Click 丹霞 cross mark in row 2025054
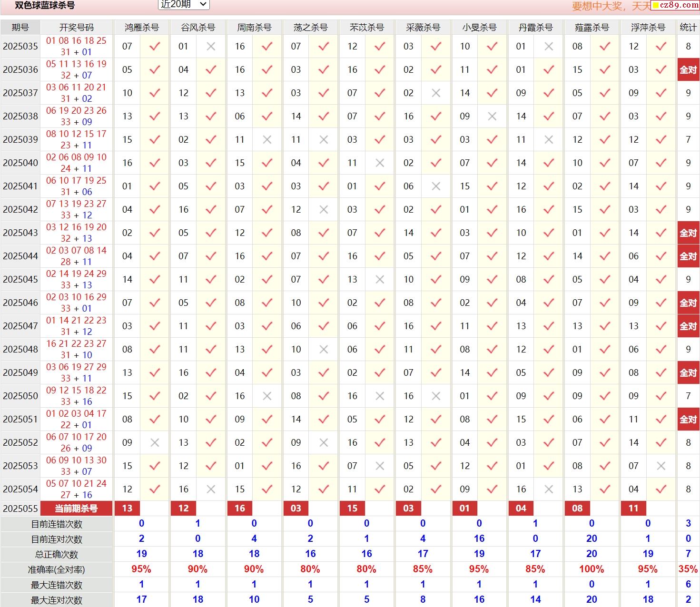Viewport: 700px width, 607px height. (x=549, y=490)
